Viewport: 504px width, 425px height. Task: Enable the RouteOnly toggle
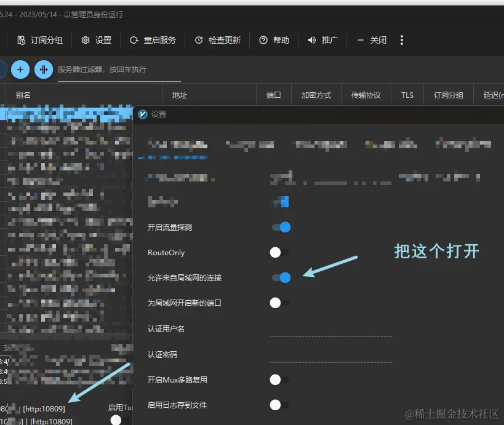tap(279, 253)
